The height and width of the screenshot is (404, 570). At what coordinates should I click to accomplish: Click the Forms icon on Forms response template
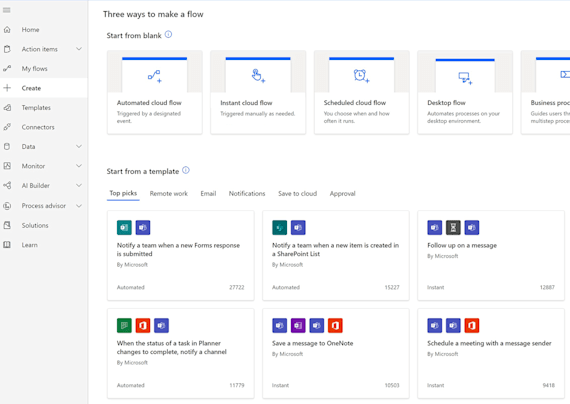click(124, 228)
